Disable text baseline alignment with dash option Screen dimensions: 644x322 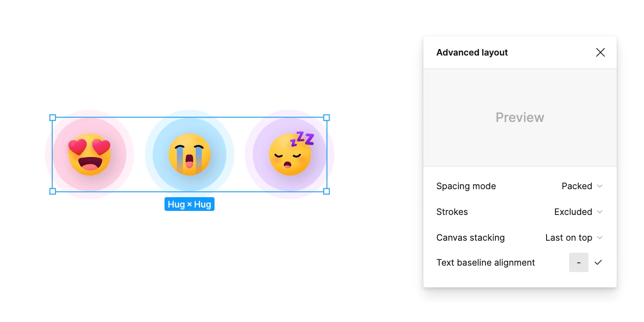coord(579,262)
